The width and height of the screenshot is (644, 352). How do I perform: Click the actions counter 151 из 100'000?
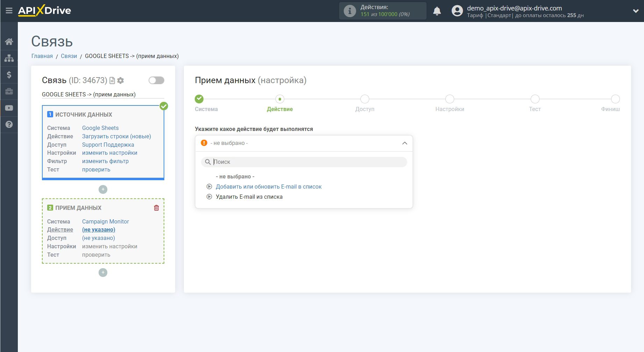pyautogui.click(x=385, y=14)
